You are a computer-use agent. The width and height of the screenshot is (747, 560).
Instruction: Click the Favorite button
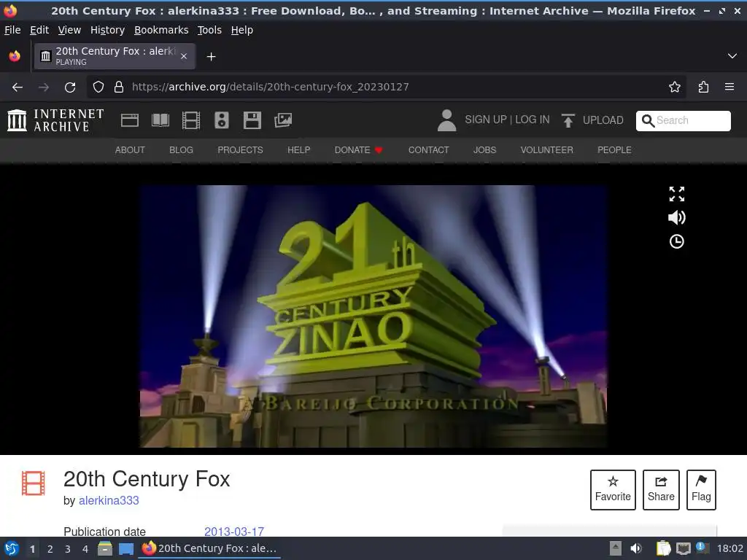(x=613, y=489)
